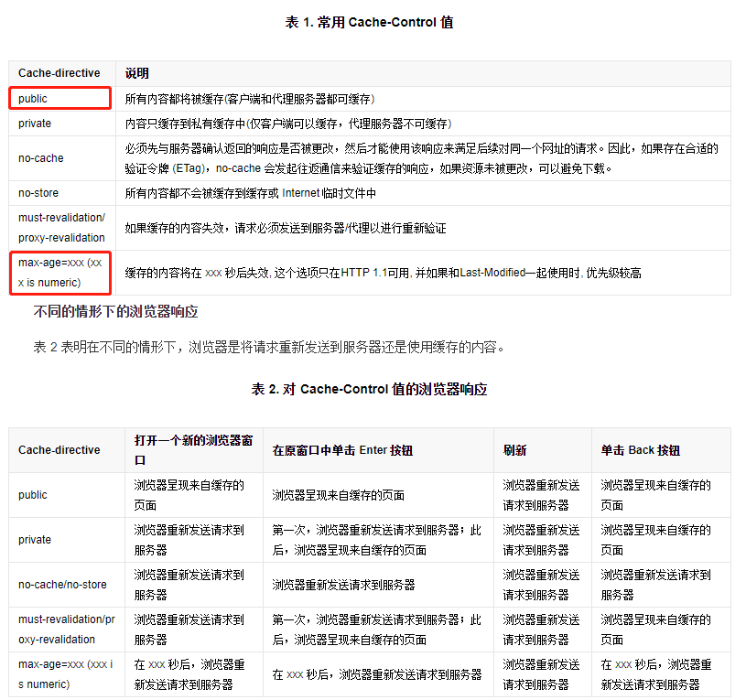Click max-age row Enter cell '在 xxx 秒后，浏览器重新发送请求到服务器'
Image resolution: width=746 pixels, height=700 pixels.
tap(377, 674)
